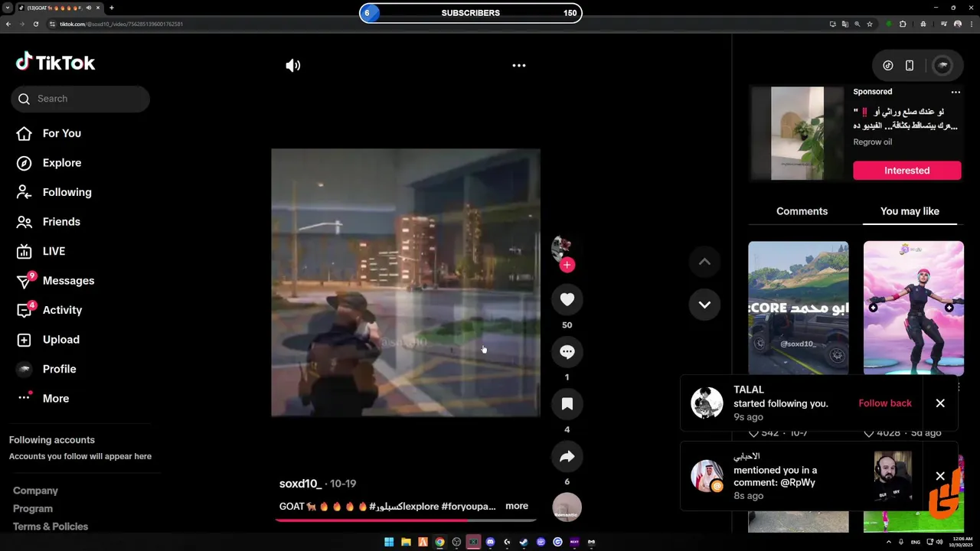Dismiss the mention notification

tap(940, 476)
